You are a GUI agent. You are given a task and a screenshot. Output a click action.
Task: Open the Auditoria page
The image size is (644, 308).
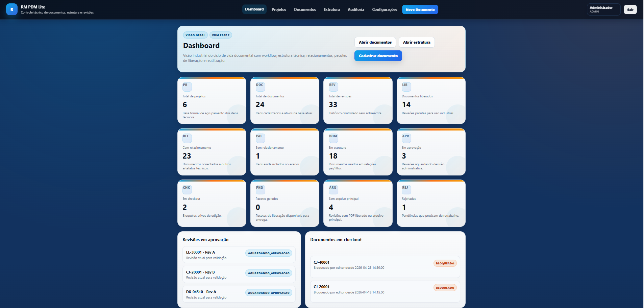[356, 9]
